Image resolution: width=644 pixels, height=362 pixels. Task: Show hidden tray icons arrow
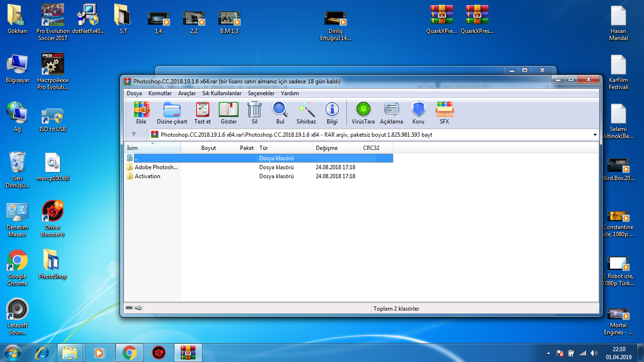point(548,353)
